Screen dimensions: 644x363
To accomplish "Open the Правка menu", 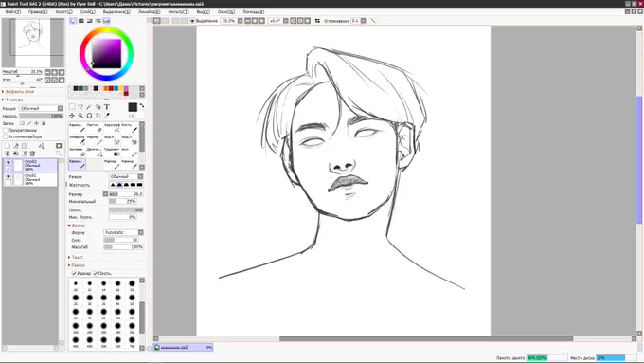I will [x=37, y=12].
